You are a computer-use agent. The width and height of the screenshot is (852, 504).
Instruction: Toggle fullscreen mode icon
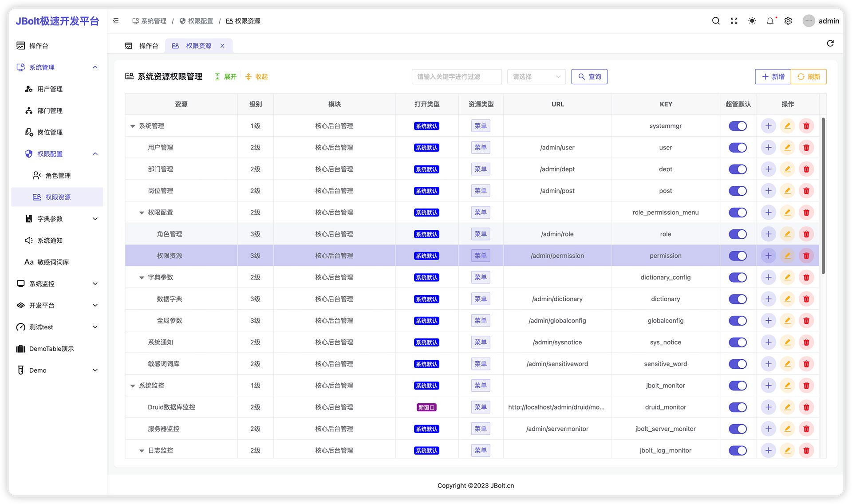click(734, 21)
